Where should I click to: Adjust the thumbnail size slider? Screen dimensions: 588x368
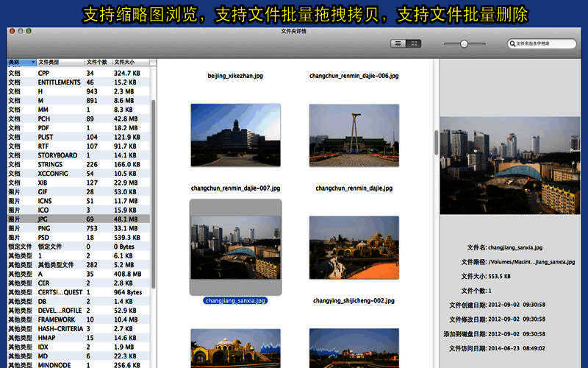tap(464, 44)
